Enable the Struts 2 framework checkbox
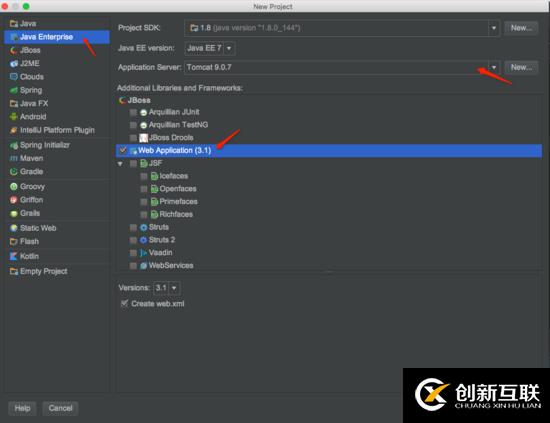This screenshot has width=550, height=423. (x=133, y=240)
